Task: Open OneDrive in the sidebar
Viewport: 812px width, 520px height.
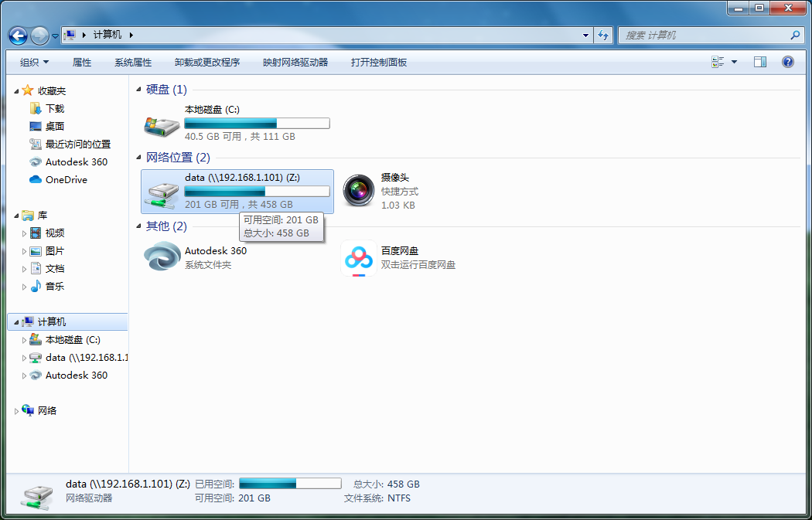Action: (59, 179)
